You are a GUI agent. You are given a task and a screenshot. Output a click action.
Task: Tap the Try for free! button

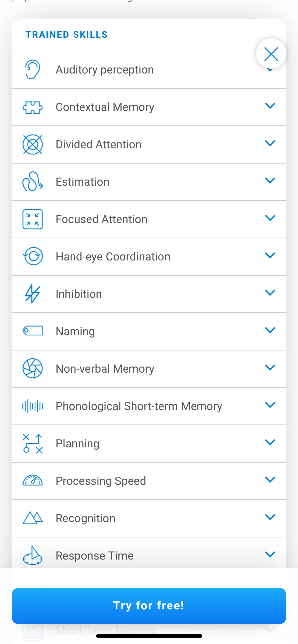coord(149,606)
